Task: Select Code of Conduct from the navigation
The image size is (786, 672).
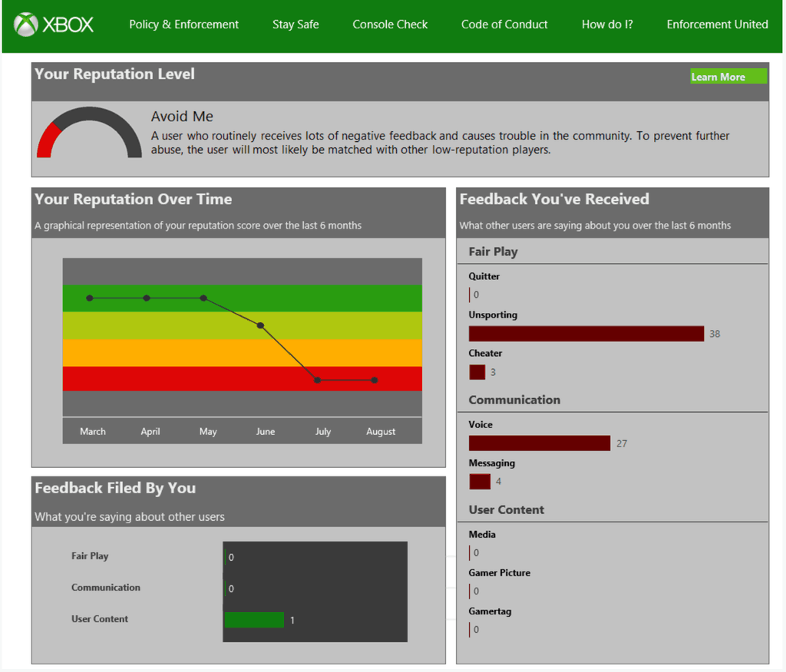Action: coord(504,24)
